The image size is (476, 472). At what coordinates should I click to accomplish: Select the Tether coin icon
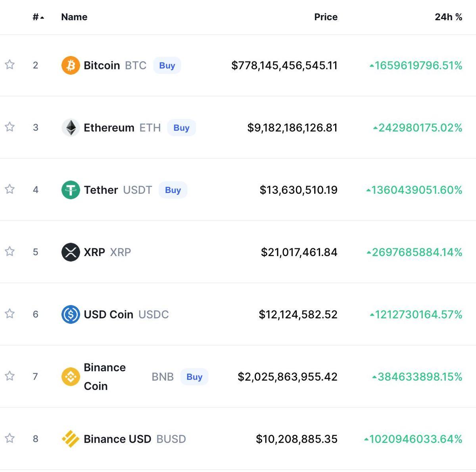[71, 190]
